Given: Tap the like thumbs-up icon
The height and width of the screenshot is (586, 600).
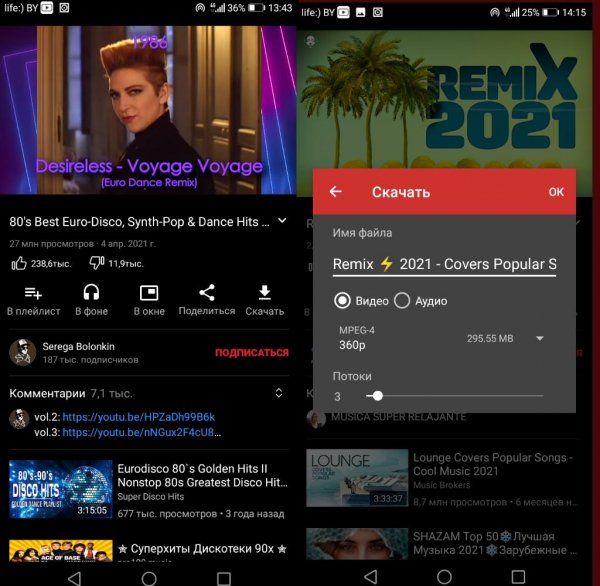Looking at the screenshot, I should click(19, 263).
